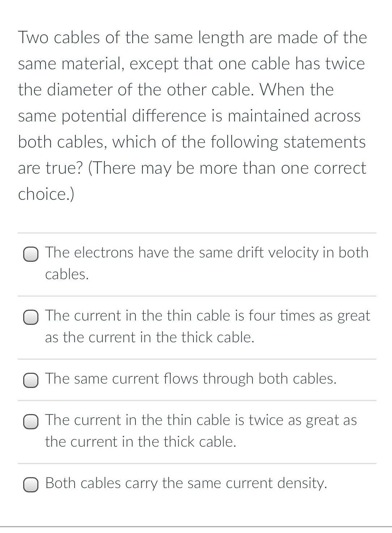Image resolution: width=392 pixels, height=533 pixels.
Task: Check the 'four times as great' option
Action: 31,318
